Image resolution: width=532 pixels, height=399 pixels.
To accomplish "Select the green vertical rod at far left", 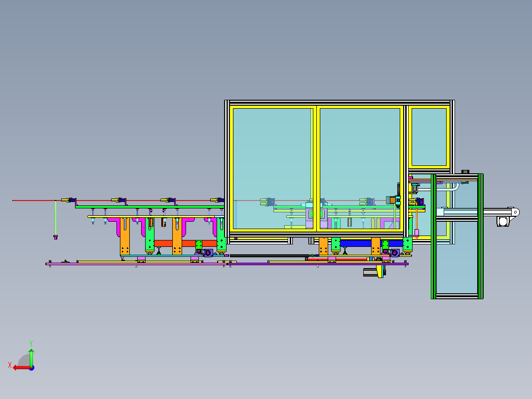I will coord(56,218).
